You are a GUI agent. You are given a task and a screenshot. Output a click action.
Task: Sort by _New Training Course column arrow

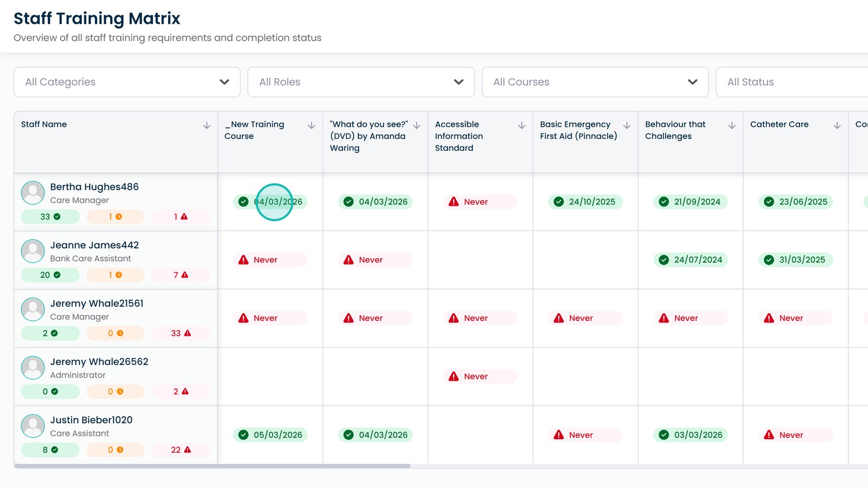311,125
